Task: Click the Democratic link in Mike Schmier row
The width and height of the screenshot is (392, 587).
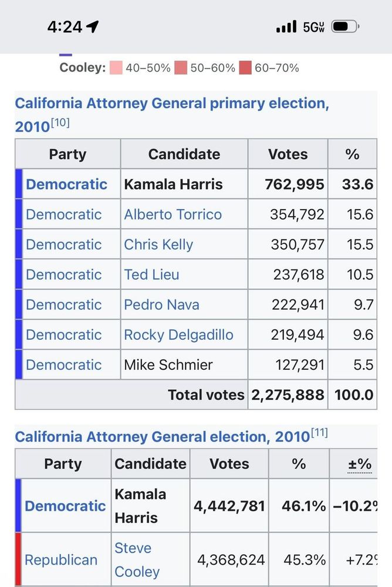Action: pos(63,365)
